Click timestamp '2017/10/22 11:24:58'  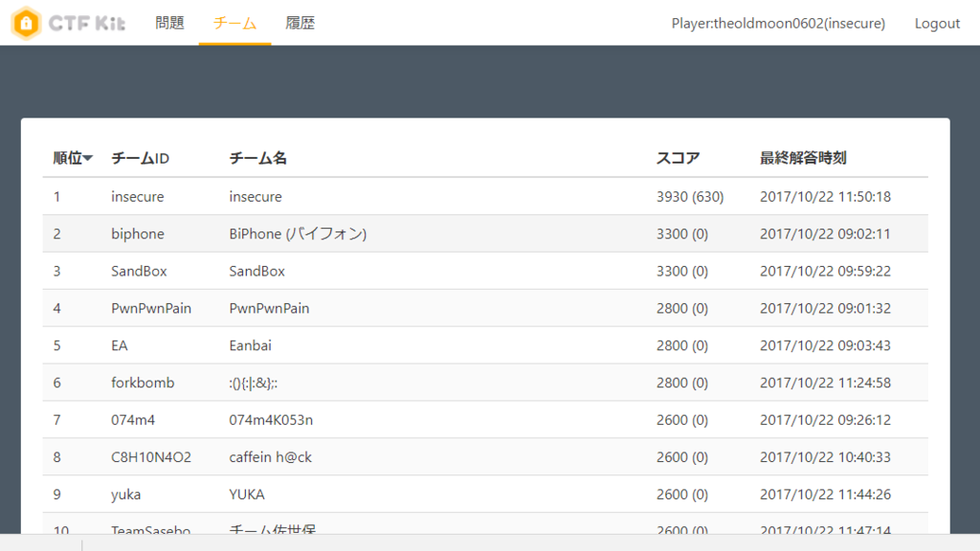[825, 383]
